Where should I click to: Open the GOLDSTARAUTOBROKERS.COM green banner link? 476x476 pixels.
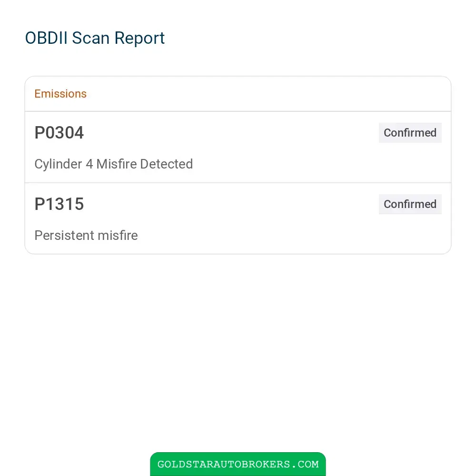tap(238, 464)
